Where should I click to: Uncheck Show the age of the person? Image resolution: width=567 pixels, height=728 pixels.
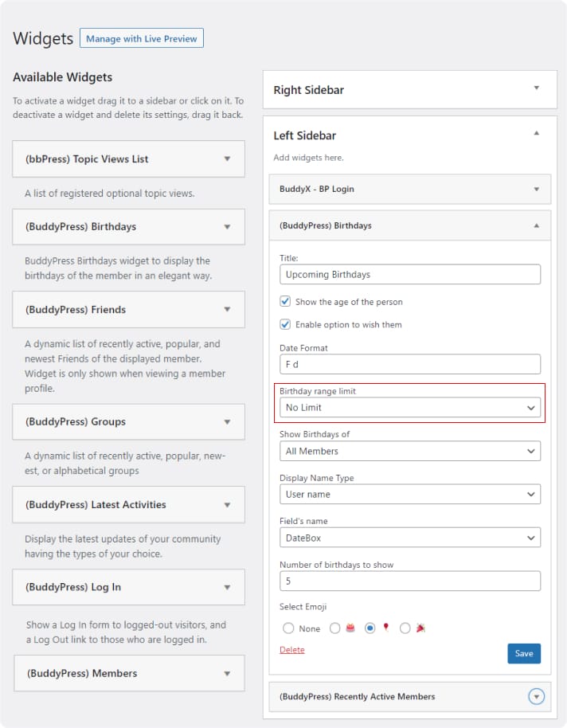pyautogui.click(x=285, y=302)
